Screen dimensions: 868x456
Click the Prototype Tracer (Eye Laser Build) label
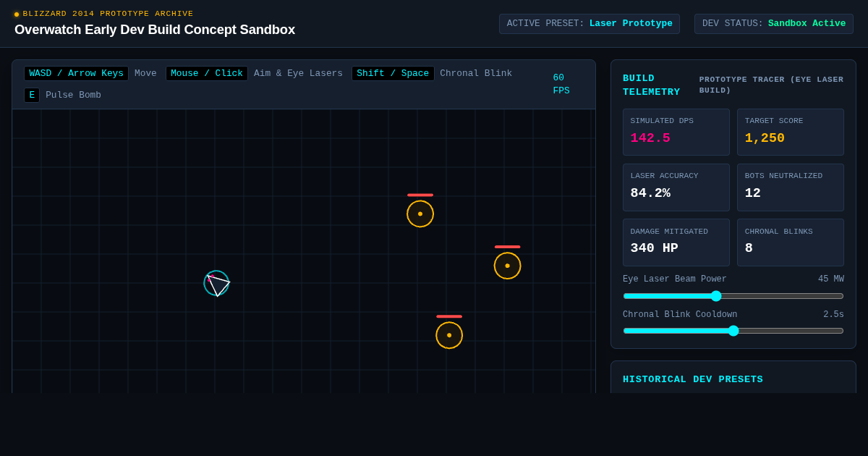pos(771,85)
